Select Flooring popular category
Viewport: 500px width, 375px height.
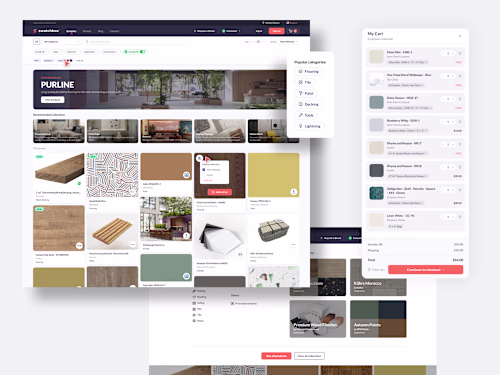(309, 71)
